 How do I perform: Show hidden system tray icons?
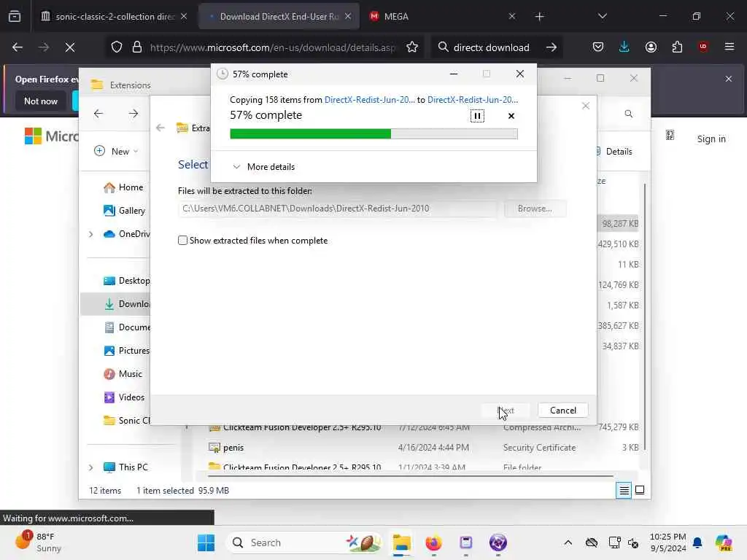click(x=568, y=542)
